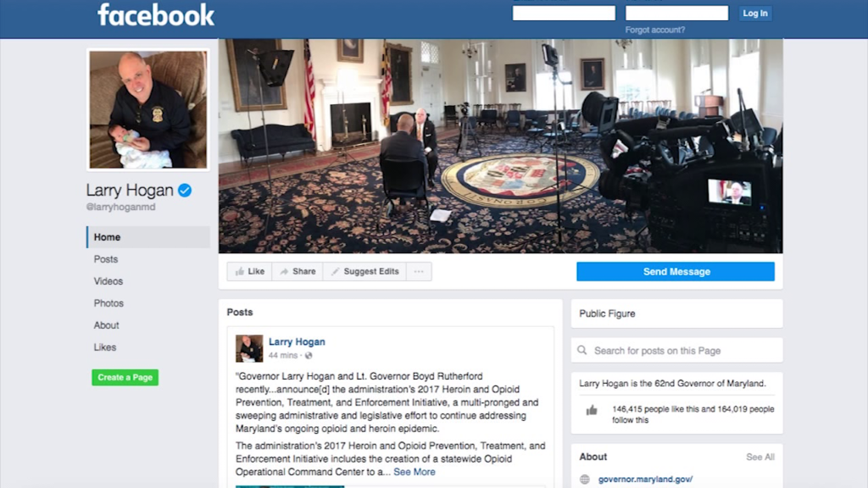
Task: Click the globe icon next to governor.maryland.gov
Action: [x=585, y=480]
